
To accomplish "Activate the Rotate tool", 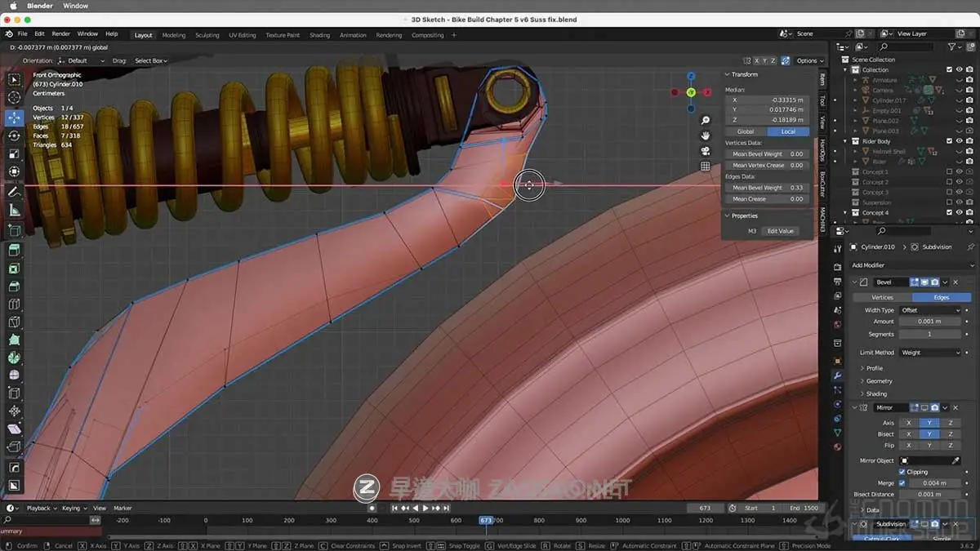I will [14, 136].
